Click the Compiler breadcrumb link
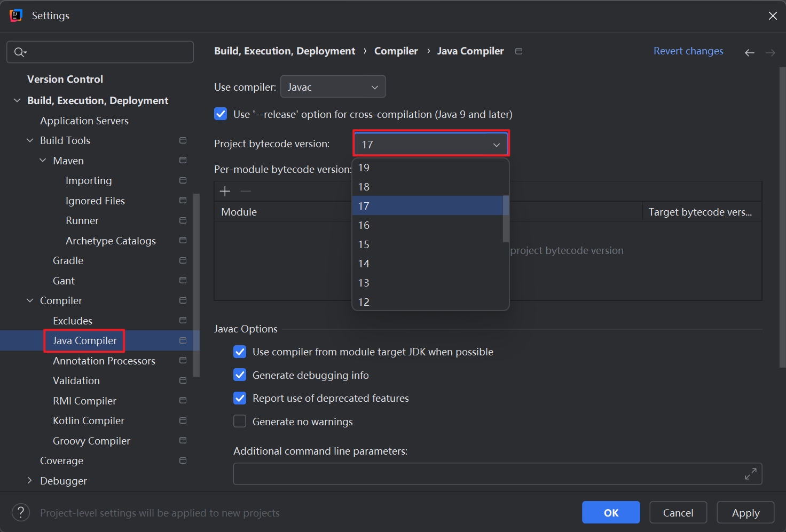 pyautogui.click(x=396, y=51)
